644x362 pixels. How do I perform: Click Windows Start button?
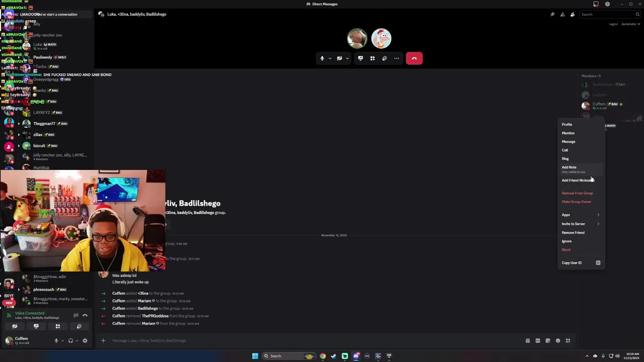coord(255,356)
